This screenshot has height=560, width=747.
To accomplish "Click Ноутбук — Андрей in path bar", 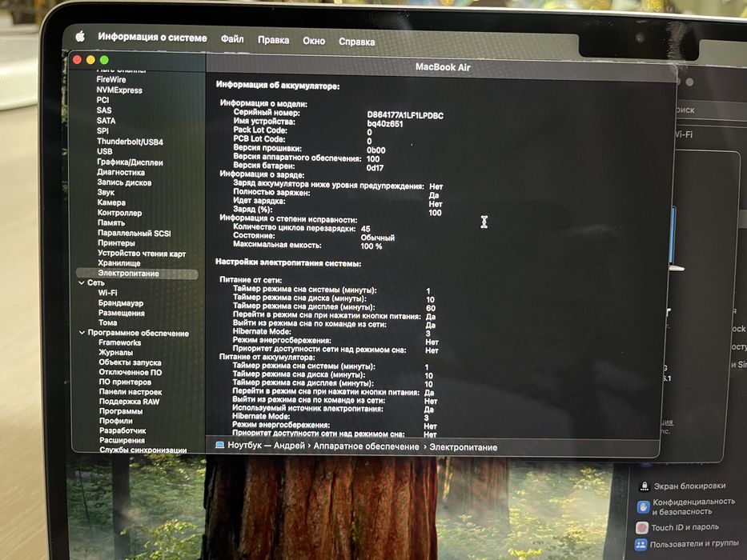I will (267, 446).
